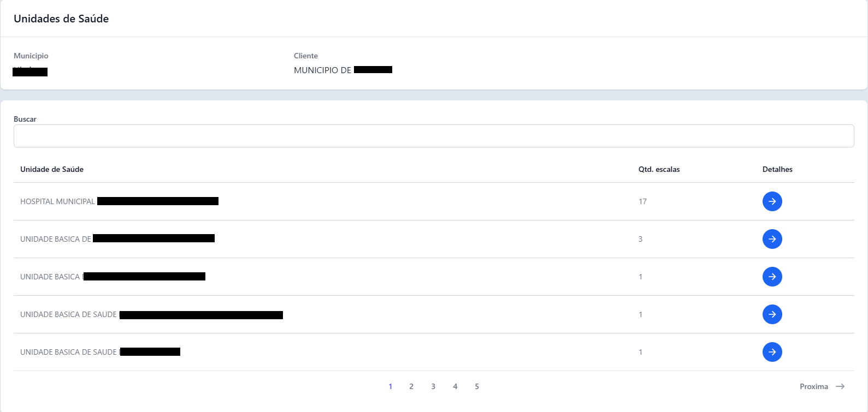The image size is (868, 412).
Task: Click the Unidade de Saúde column header
Action: point(52,169)
